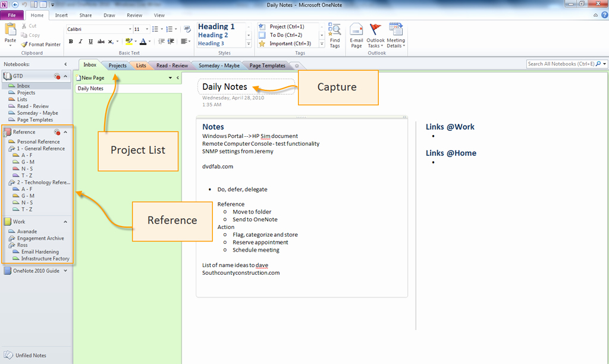Click Undo in Quick Access toolbar
Viewport: 609px width, 364px height.
coord(24,5)
